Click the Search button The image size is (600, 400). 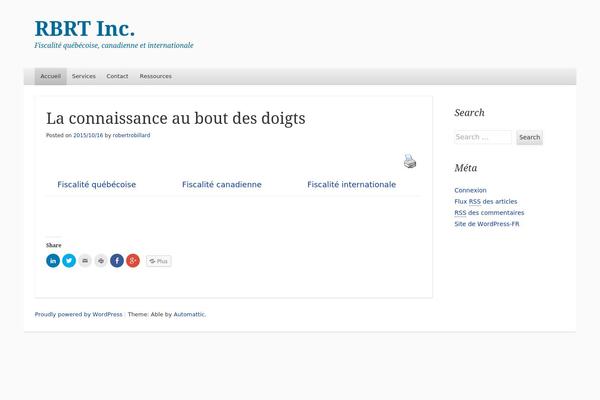530,137
